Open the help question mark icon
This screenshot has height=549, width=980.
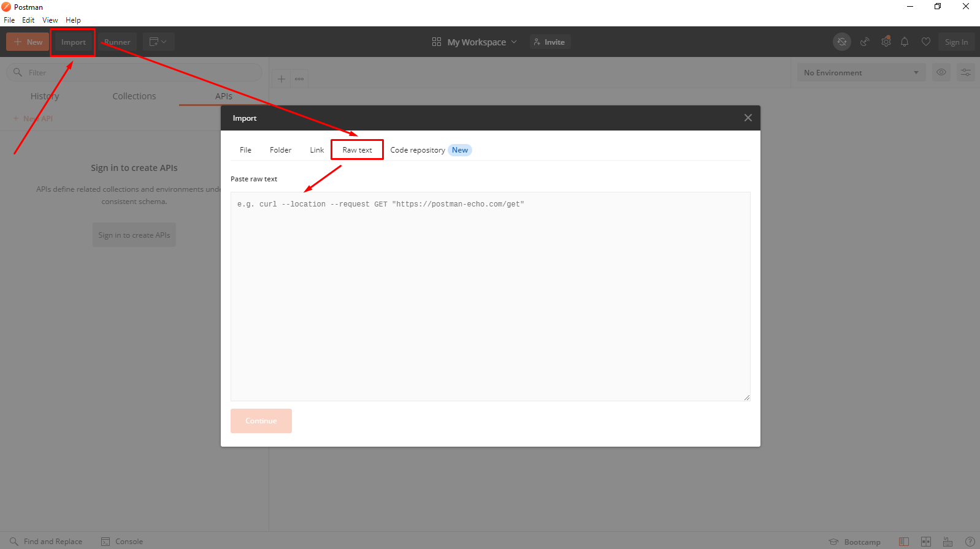click(970, 542)
